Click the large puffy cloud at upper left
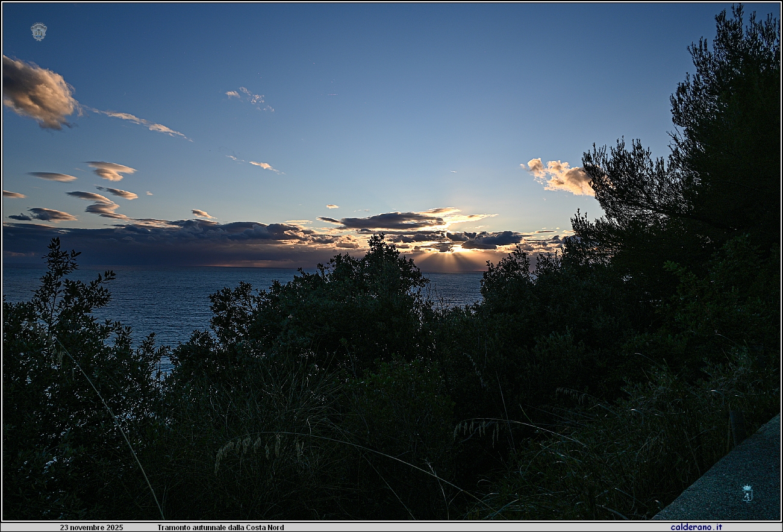Image resolution: width=783 pixels, height=532 pixels. [x=37, y=93]
